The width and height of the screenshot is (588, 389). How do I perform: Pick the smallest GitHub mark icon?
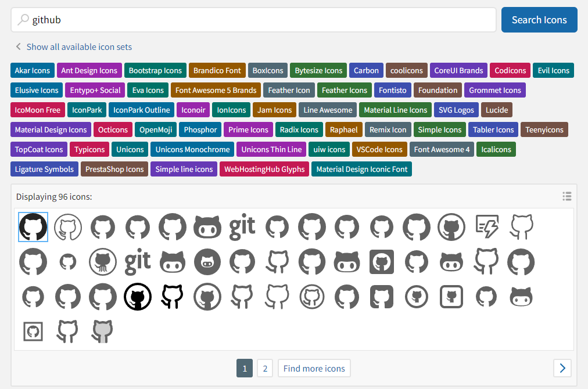pos(68,262)
